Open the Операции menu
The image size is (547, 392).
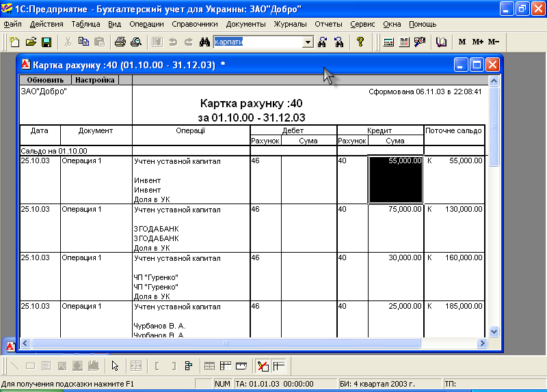[146, 24]
